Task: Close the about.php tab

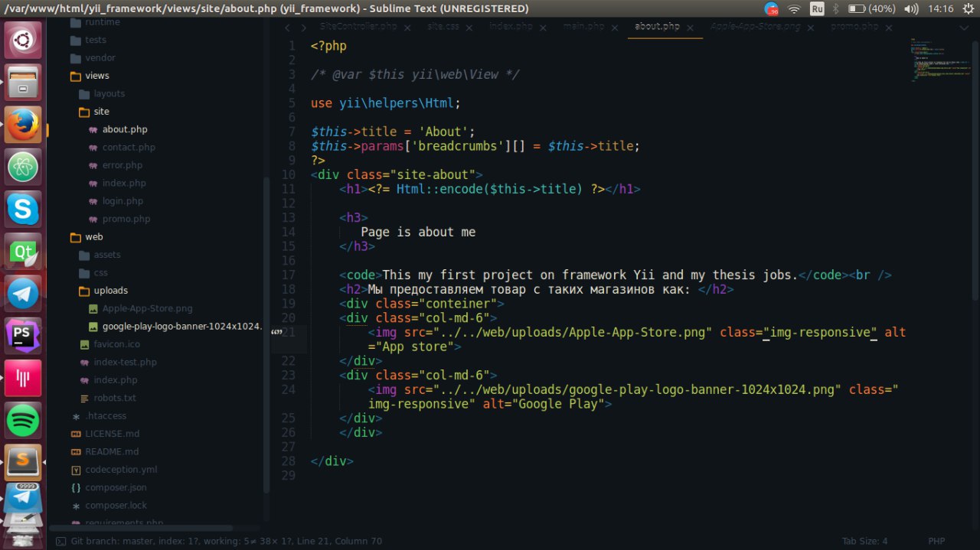Action: (691, 27)
